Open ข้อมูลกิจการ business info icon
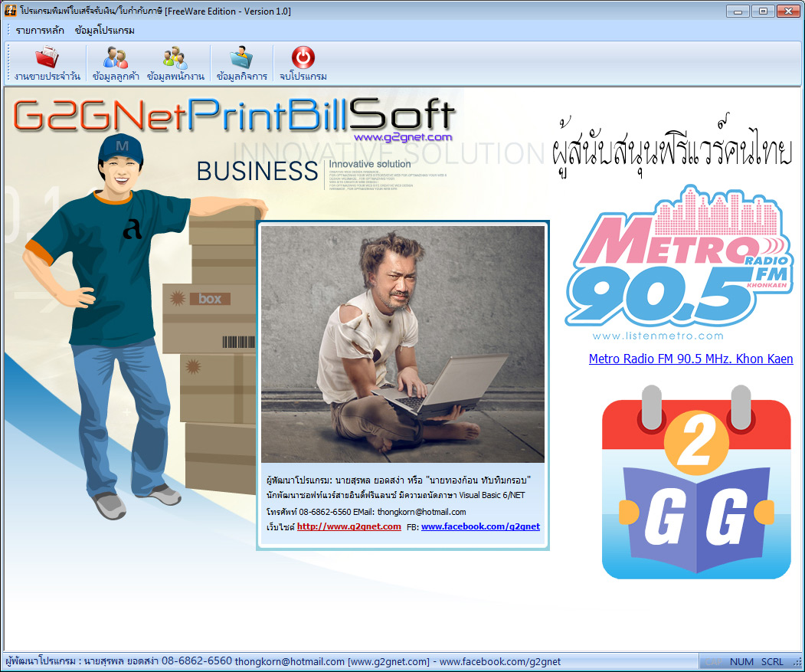Viewport: 805px width, 672px height. click(241, 64)
